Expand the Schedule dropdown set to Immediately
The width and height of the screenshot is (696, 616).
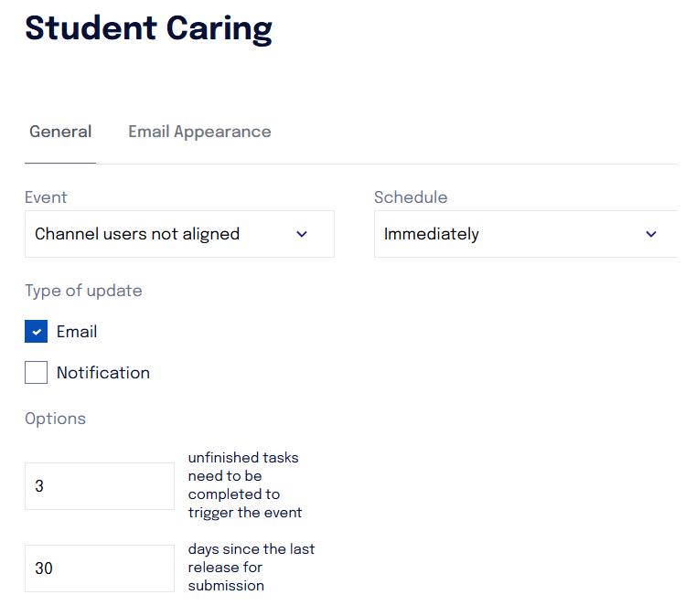526,234
